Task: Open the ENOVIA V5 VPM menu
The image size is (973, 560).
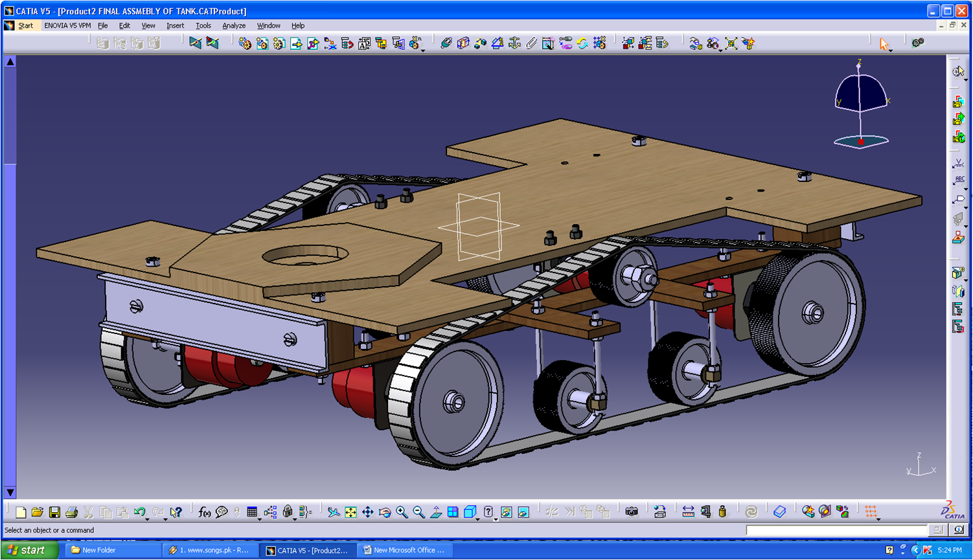Action: (x=67, y=26)
